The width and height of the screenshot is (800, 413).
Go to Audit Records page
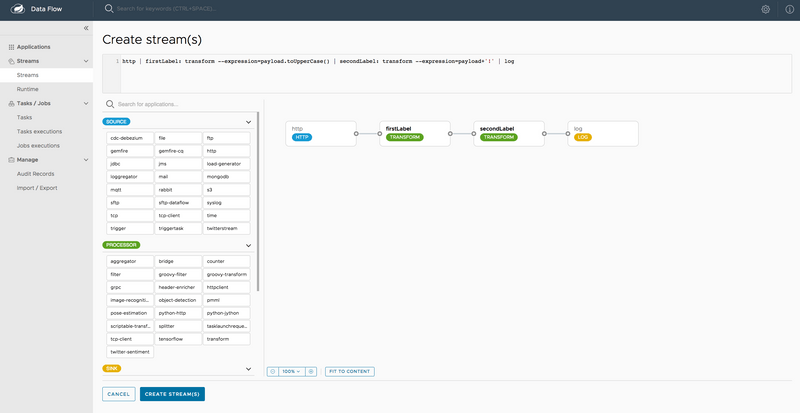[34, 173]
